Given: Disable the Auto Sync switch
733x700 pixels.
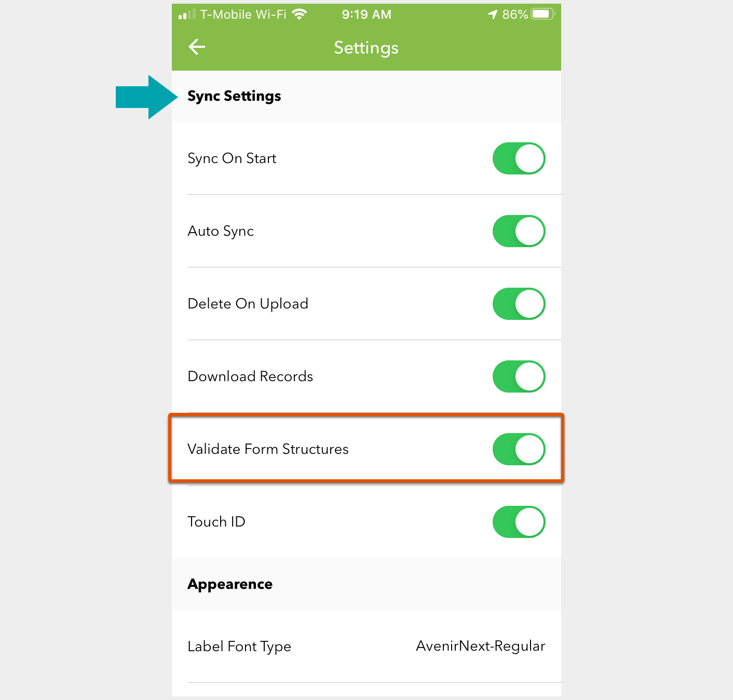Looking at the screenshot, I should [519, 231].
